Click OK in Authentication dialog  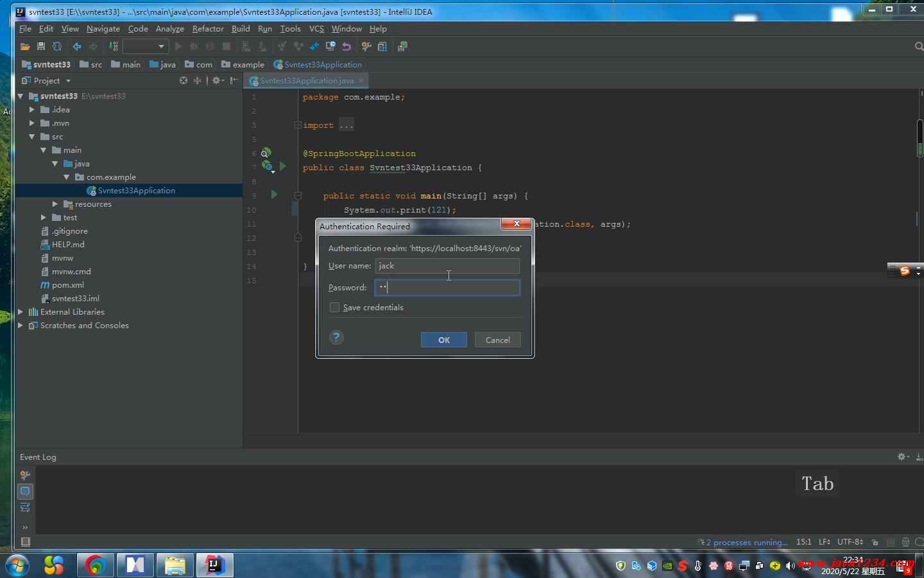tap(444, 340)
